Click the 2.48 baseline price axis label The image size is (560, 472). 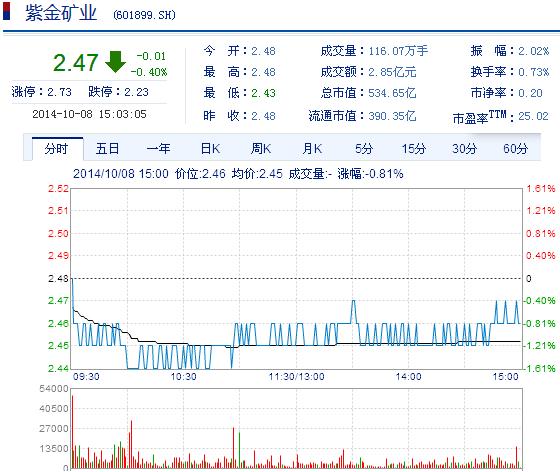click(58, 278)
